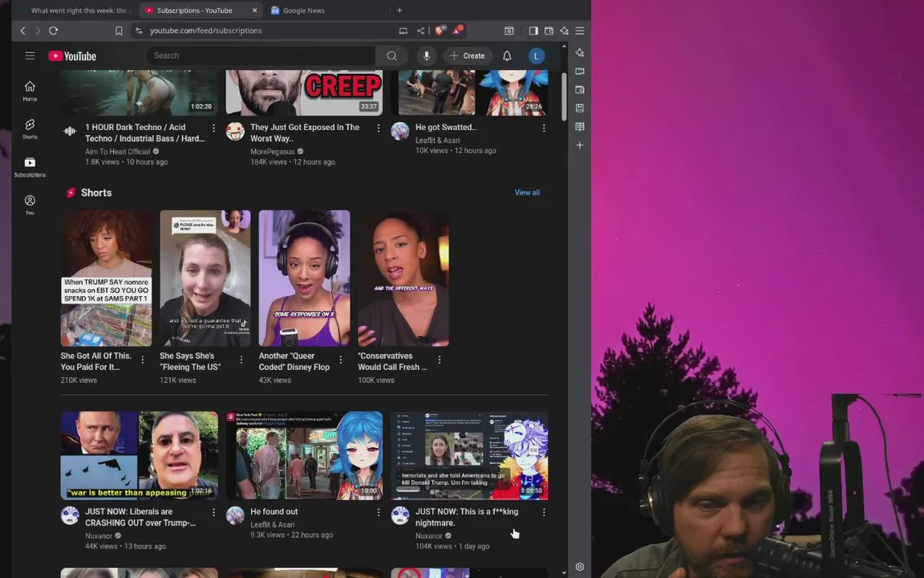Click the Create button

point(468,55)
